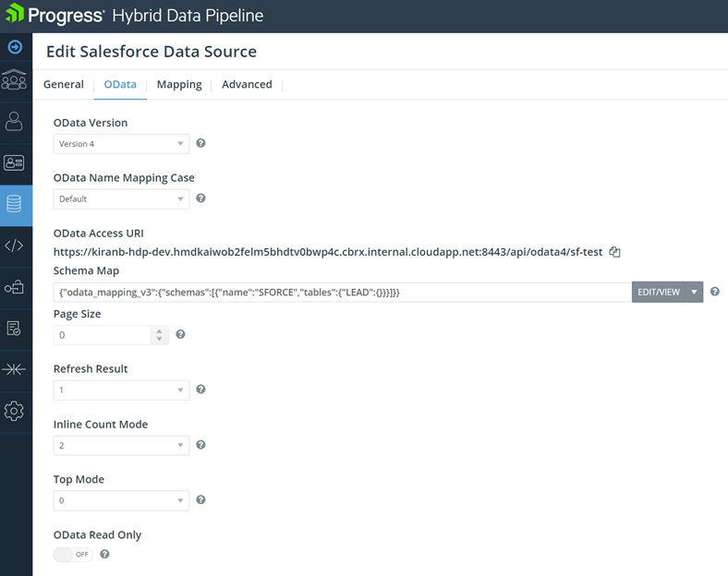Decrease Page Size with down stepper arrow
This screenshot has height=576, width=728.
[159, 339]
